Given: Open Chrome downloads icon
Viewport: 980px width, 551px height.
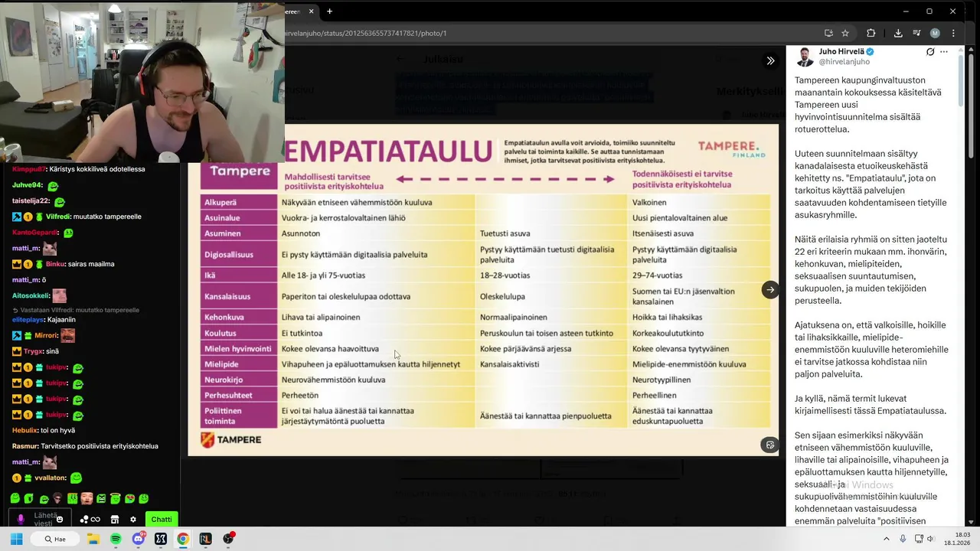Looking at the screenshot, I should pos(898,33).
